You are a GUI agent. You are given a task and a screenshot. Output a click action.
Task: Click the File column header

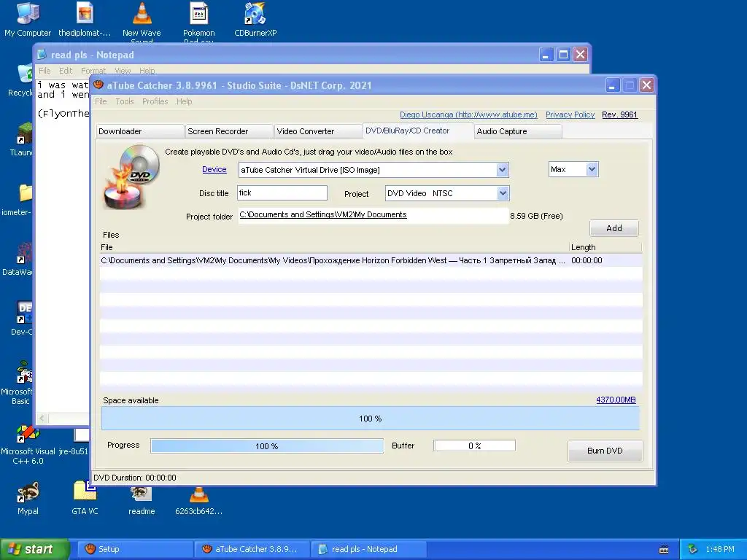click(333, 247)
